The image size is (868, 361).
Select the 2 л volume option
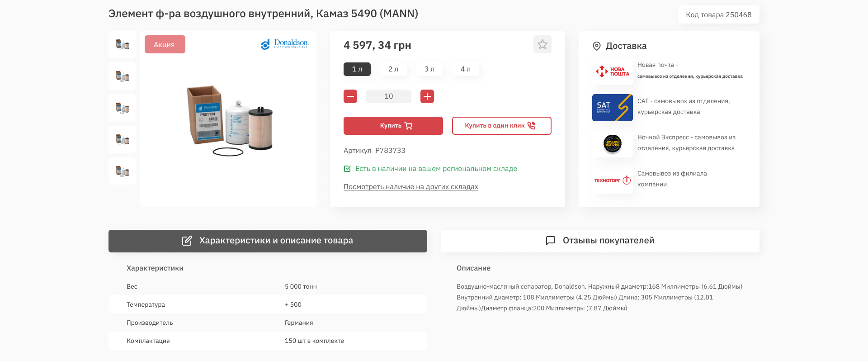[393, 69]
